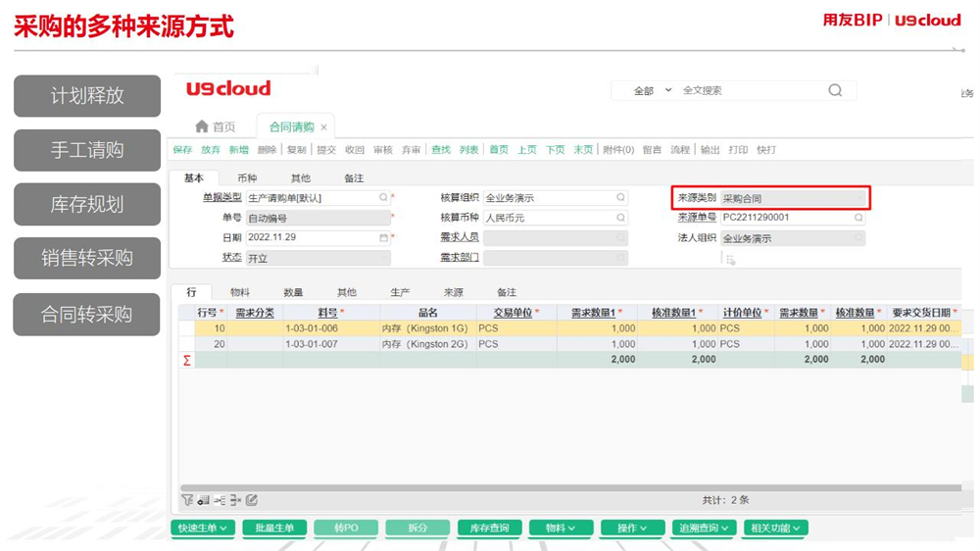Image resolution: width=980 pixels, height=551 pixels.
Task: Click the 合同转采购 side button
Action: coord(87,314)
